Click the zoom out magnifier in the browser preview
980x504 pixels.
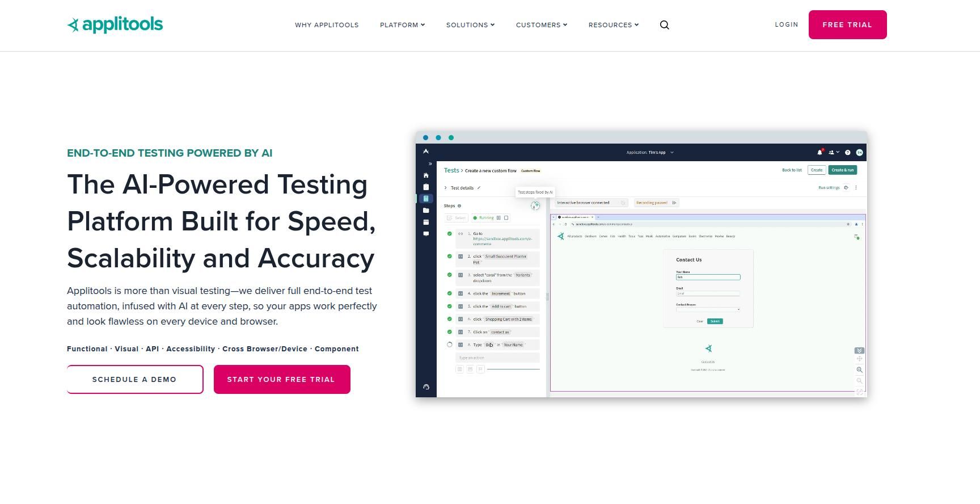pyautogui.click(x=859, y=381)
